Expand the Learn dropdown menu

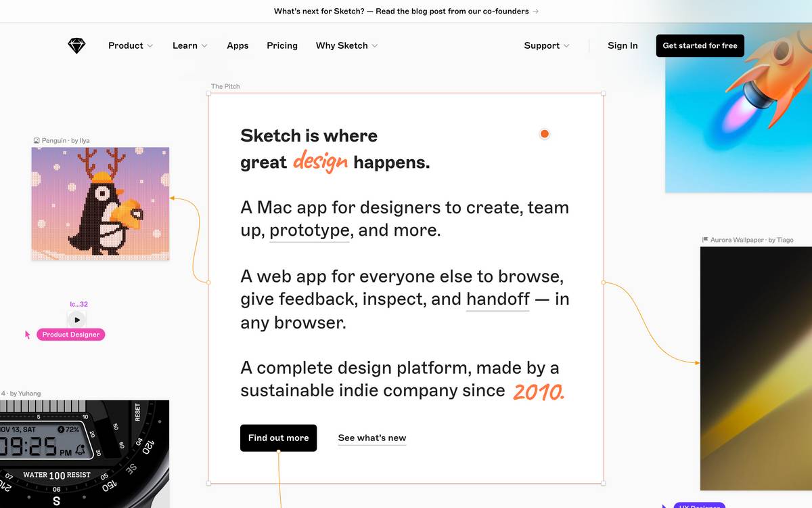click(x=190, y=45)
